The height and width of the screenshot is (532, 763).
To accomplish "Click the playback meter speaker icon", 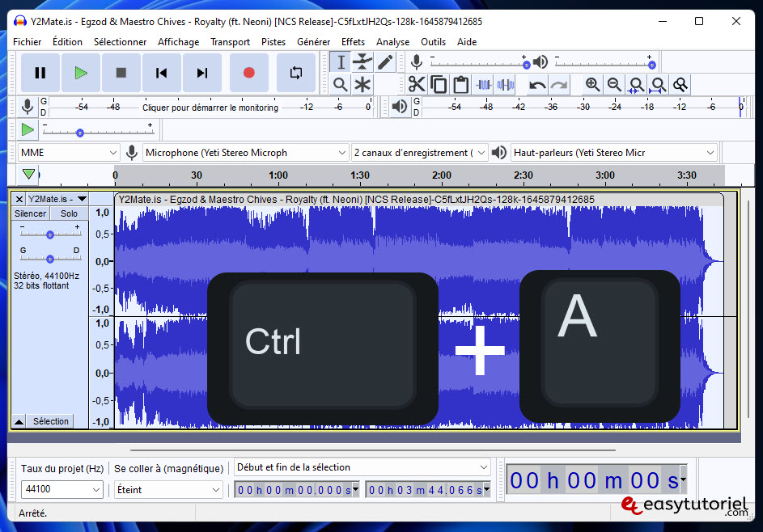I will (400, 107).
